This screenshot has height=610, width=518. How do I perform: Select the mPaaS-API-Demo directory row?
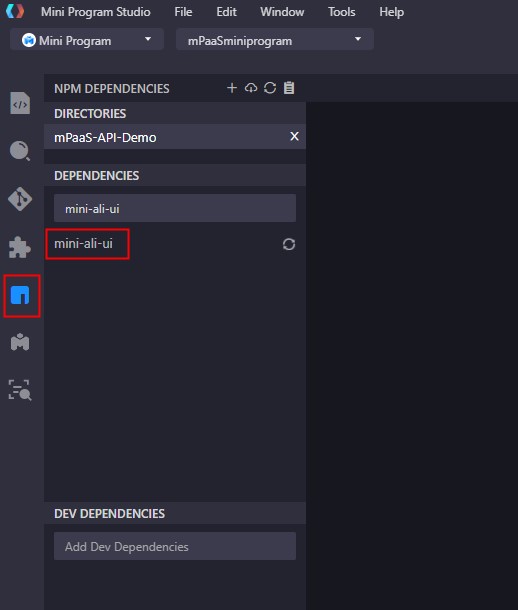175,137
